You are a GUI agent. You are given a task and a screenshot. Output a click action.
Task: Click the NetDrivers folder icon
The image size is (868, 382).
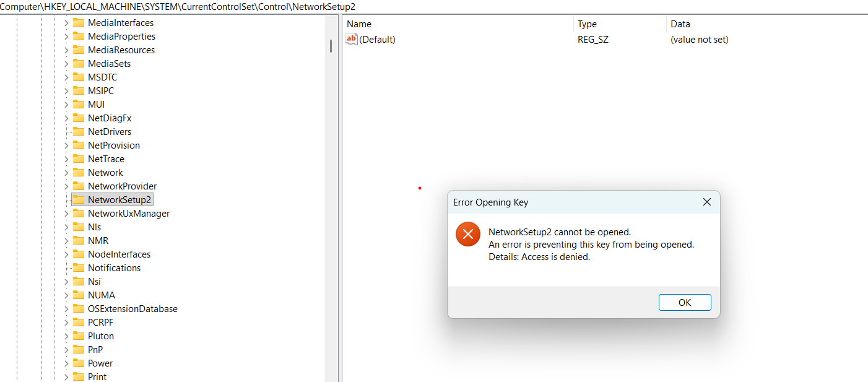pyautogui.click(x=78, y=132)
